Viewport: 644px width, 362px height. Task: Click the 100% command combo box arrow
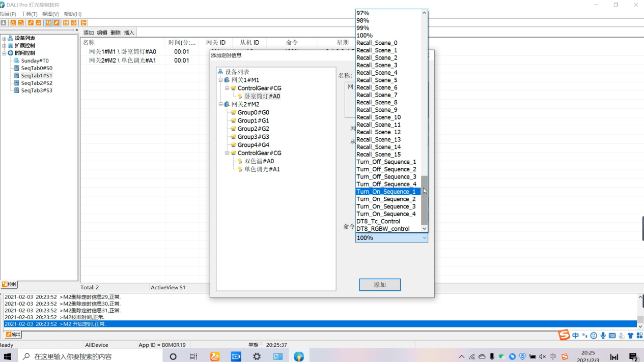(x=424, y=238)
